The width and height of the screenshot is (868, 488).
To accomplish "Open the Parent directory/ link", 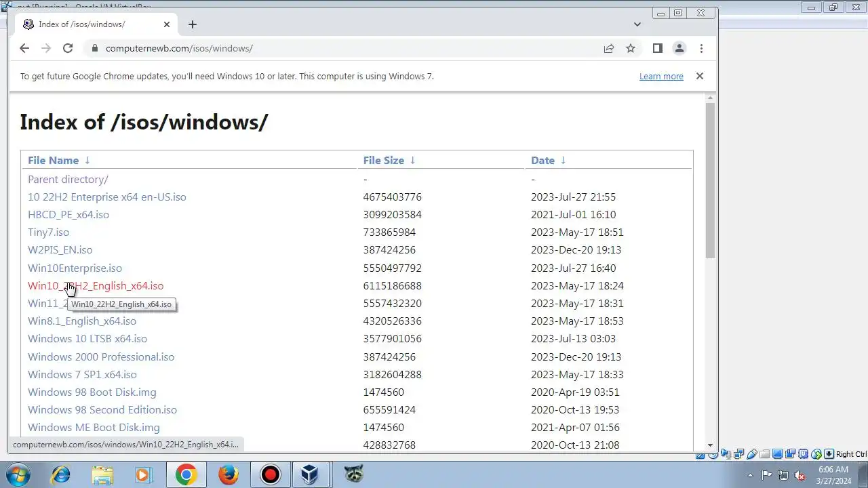I will pos(68,180).
